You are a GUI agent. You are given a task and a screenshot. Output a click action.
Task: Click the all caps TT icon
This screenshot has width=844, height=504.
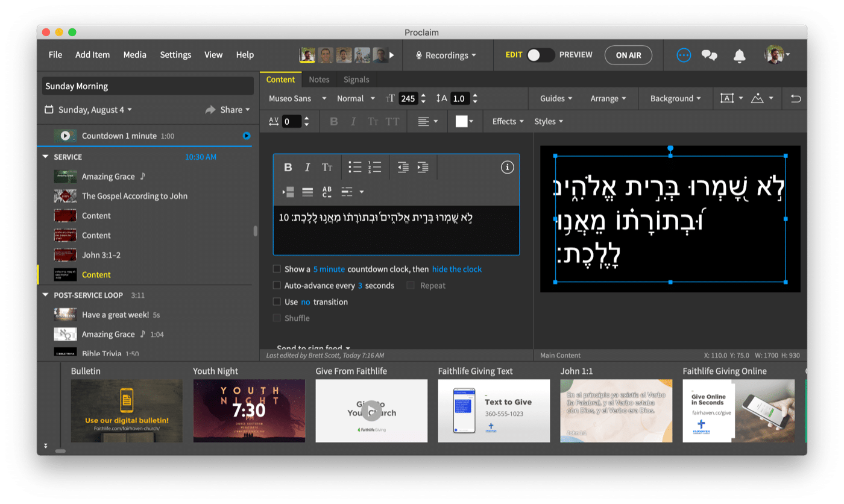(x=392, y=121)
